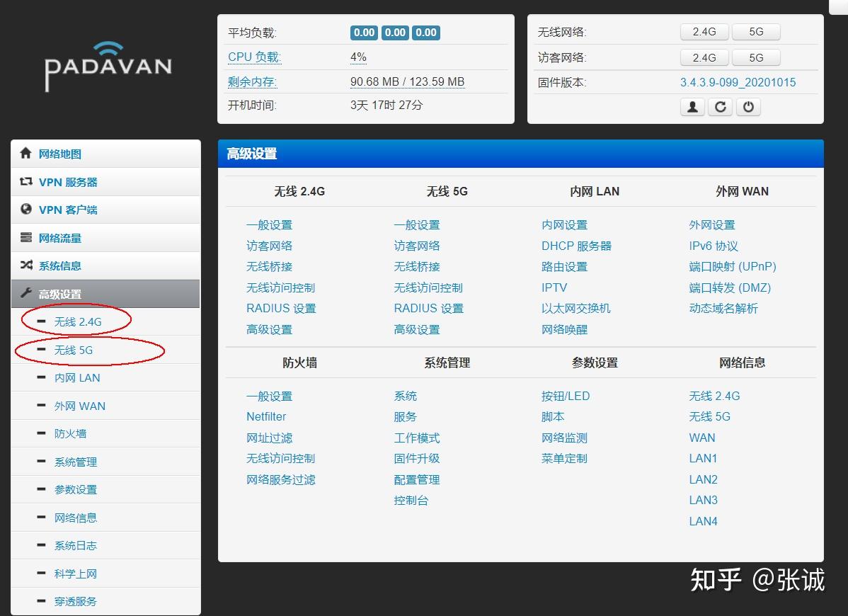Open 固件升级 link
This screenshot has width=848, height=616.
pyautogui.click(x=417, y=459)
